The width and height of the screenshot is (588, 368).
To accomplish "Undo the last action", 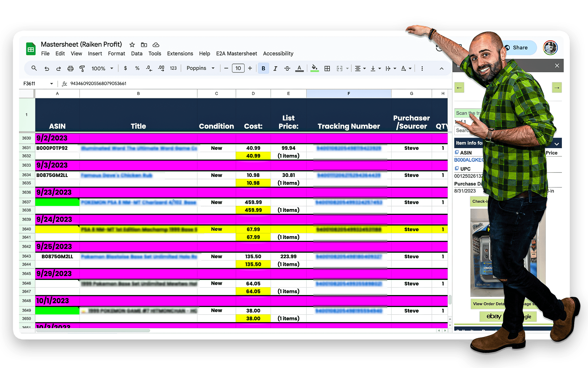I will click(47, 68).
